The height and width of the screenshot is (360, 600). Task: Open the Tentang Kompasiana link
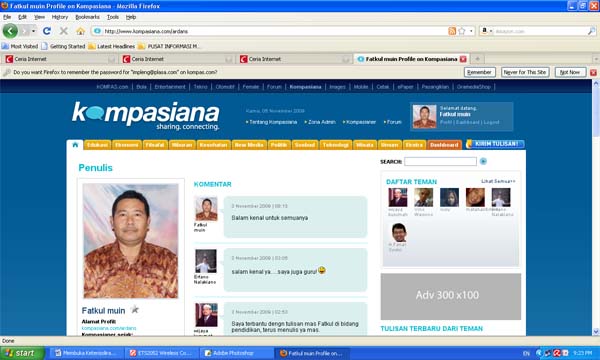(x=272, y=122)
